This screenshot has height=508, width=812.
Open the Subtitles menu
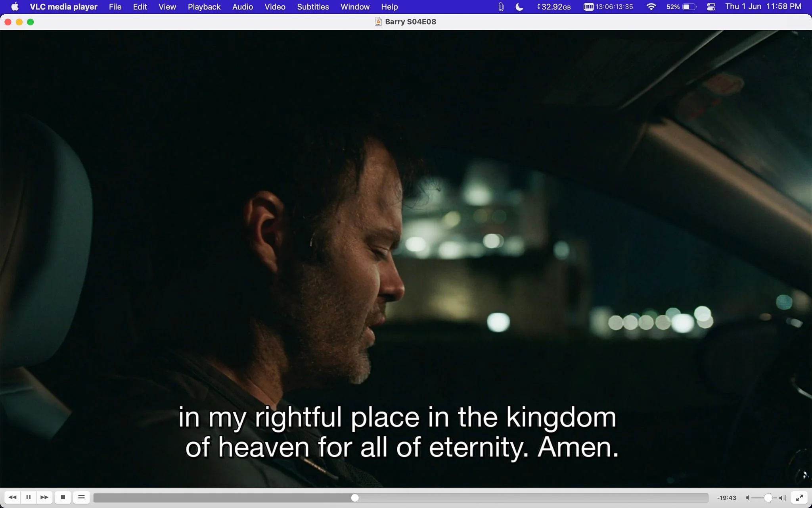(x=313, y=7)
